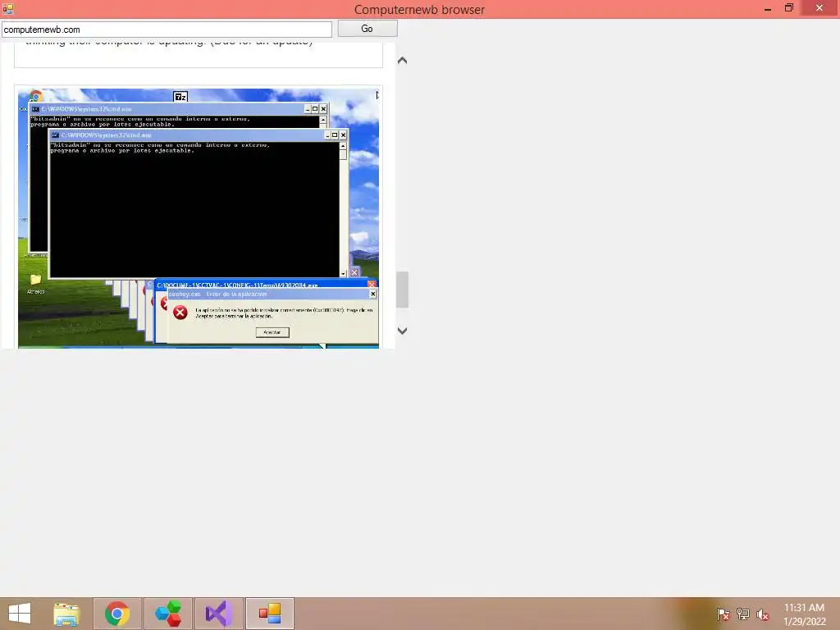
Task: Open the colored cubes app in the taskbar
Action: [167, 614]
